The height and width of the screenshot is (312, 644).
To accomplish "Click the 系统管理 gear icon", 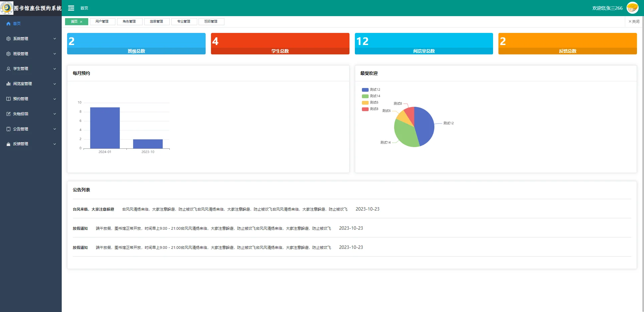I will click(x=8, y=39).
